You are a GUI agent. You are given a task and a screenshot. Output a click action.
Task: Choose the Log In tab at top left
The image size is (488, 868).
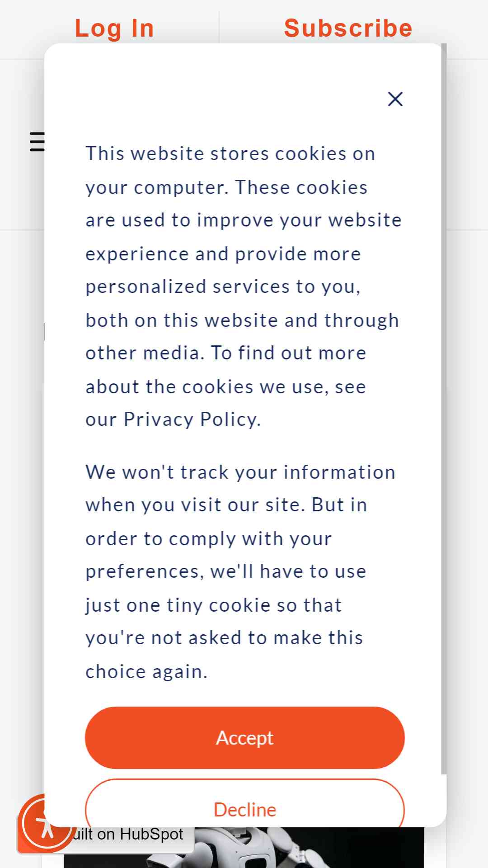tap(114, 28)
